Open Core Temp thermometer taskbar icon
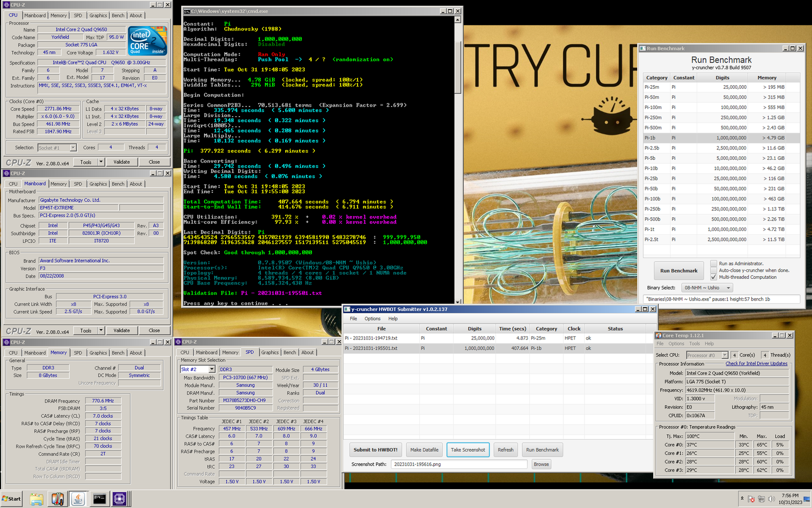 [57, 499]
